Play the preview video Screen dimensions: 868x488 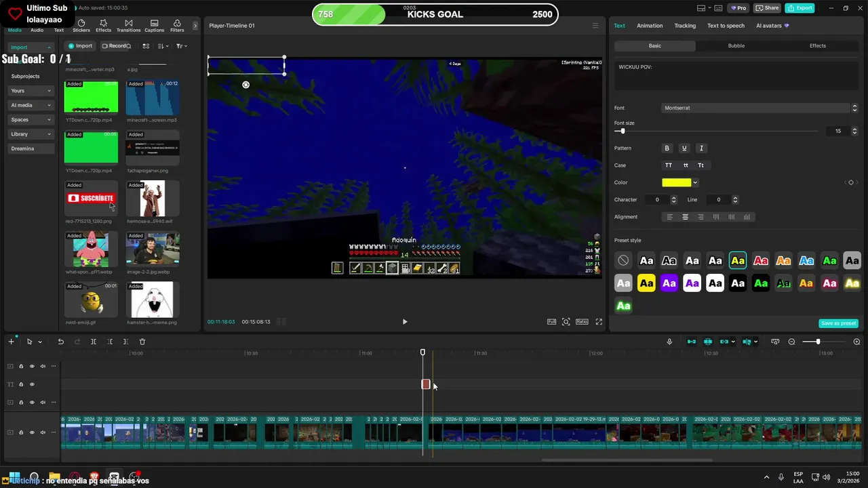[x=405, y=322]
